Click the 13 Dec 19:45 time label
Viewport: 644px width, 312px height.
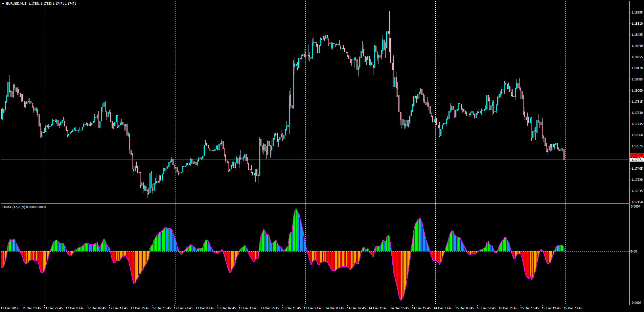(292, 308)
